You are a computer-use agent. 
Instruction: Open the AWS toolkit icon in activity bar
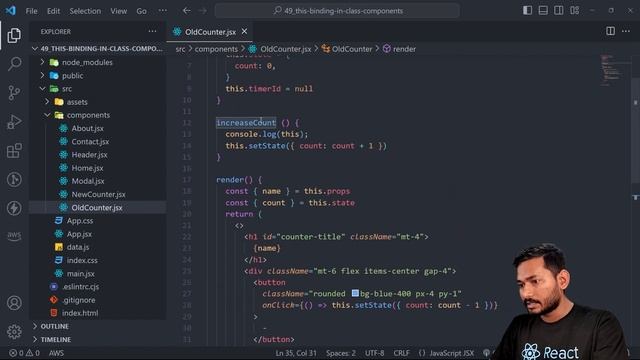tap(14, 236)
